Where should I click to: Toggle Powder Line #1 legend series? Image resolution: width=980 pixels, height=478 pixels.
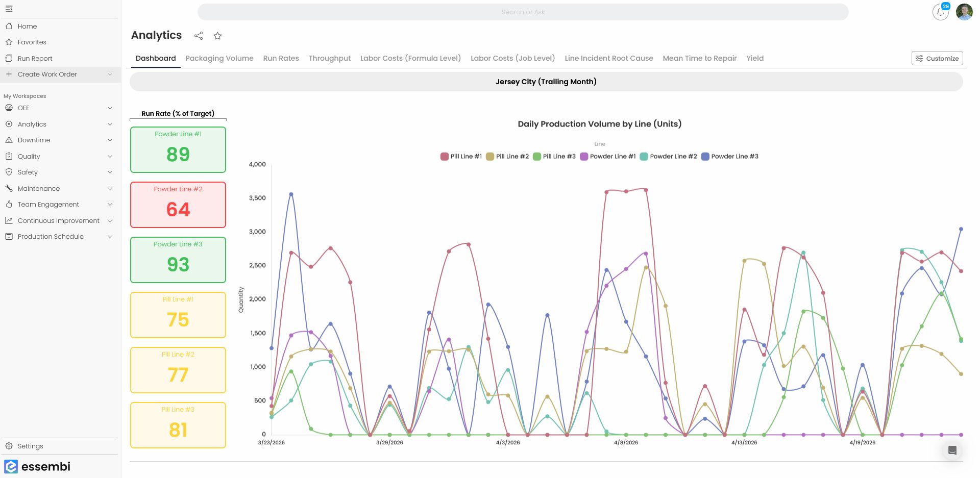tap(608, 157)
